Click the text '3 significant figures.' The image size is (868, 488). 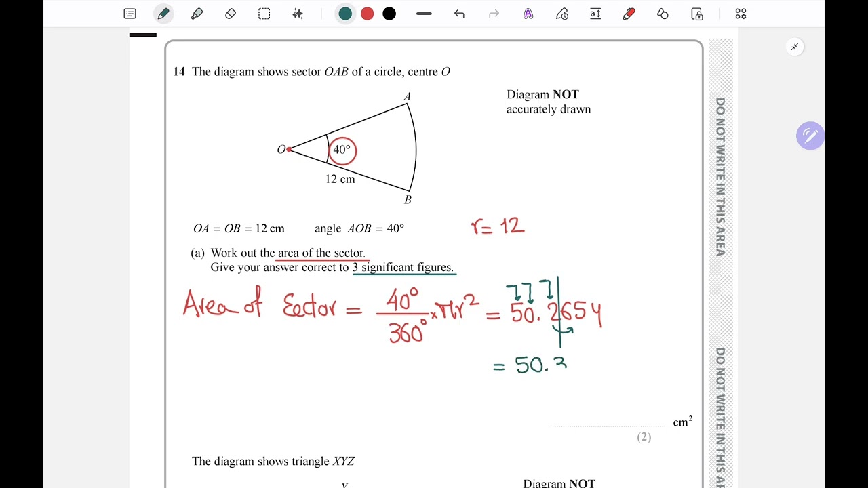(x=403, y=267)
